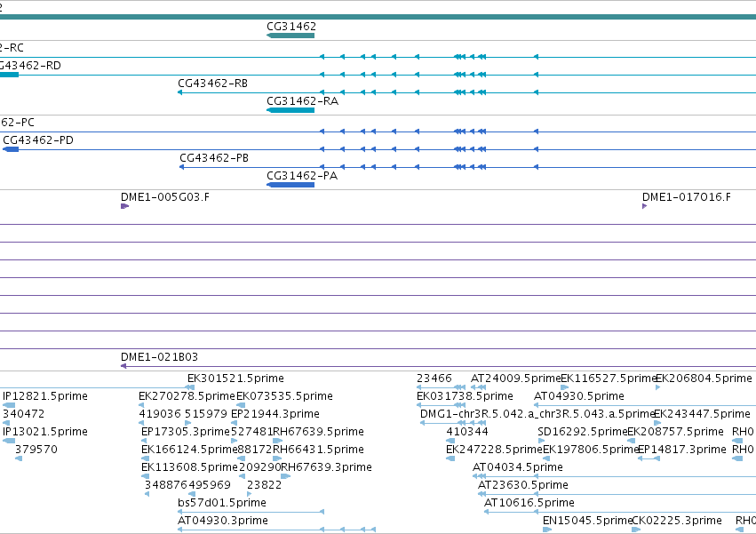Select the CG31462-PA label
Viewport: 756px width, 534px height.
tap(302, 176)
